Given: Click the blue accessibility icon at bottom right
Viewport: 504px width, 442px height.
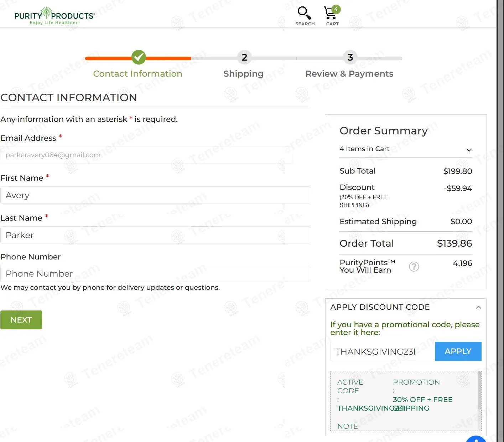Looking at the screenshot, I should coord(476,439).
